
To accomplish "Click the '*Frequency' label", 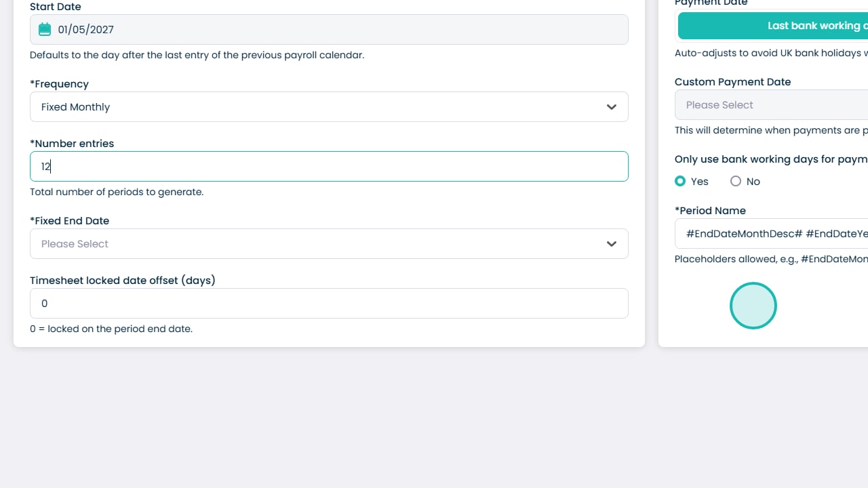I will coord(59,84).
